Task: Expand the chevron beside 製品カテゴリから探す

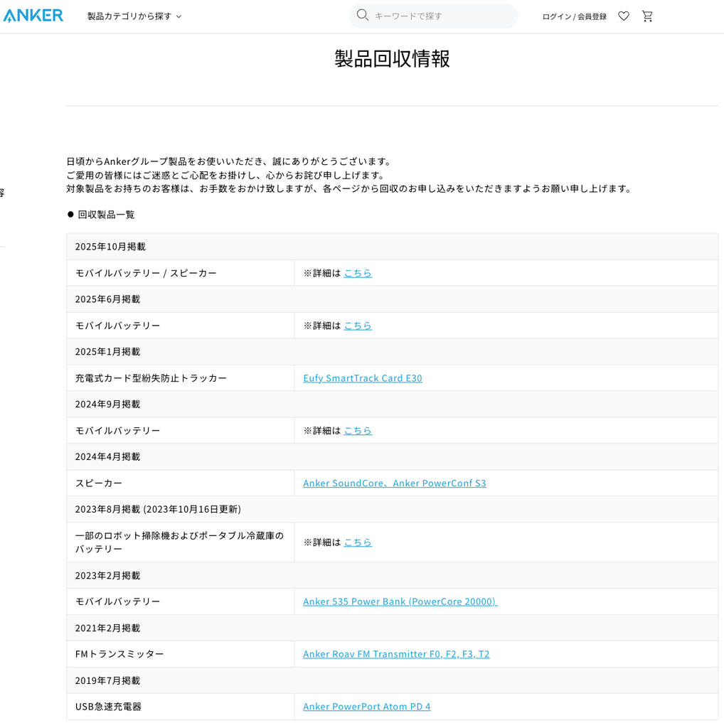Action: pyautogui.click(x=179, y=16)
